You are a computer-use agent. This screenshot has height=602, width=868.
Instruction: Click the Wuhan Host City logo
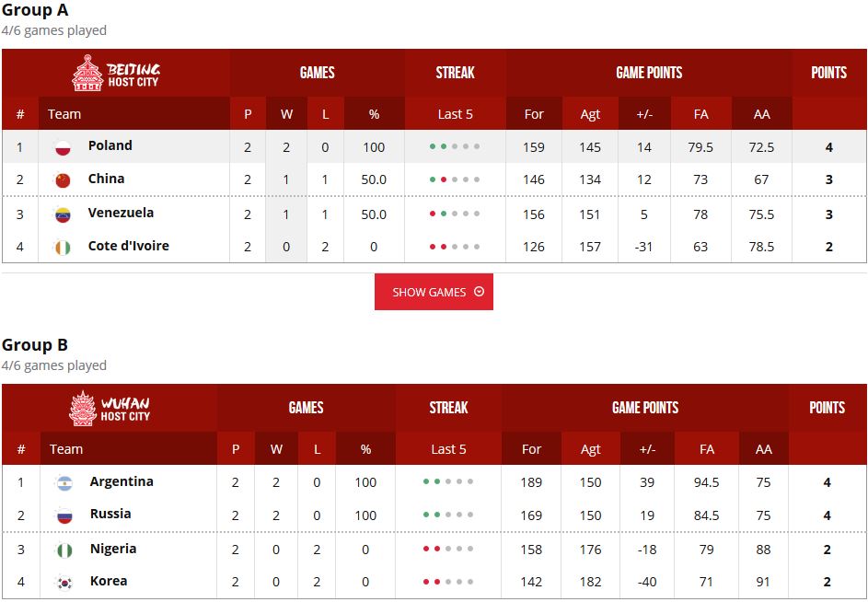(110, 408)
